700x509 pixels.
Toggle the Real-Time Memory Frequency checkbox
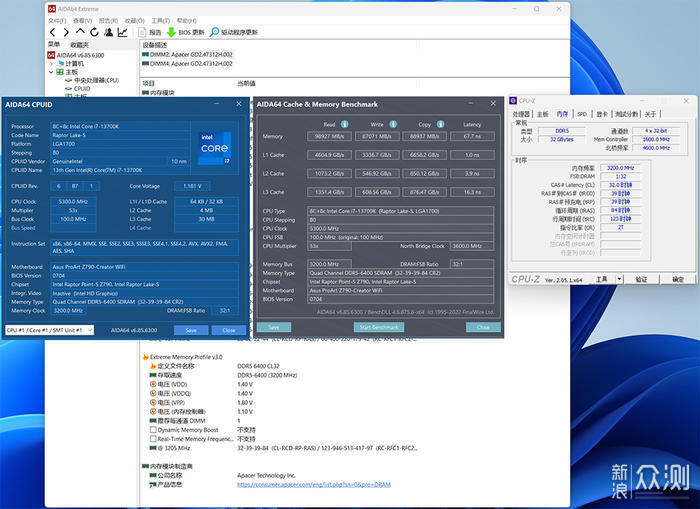click(x=153, y=439)
